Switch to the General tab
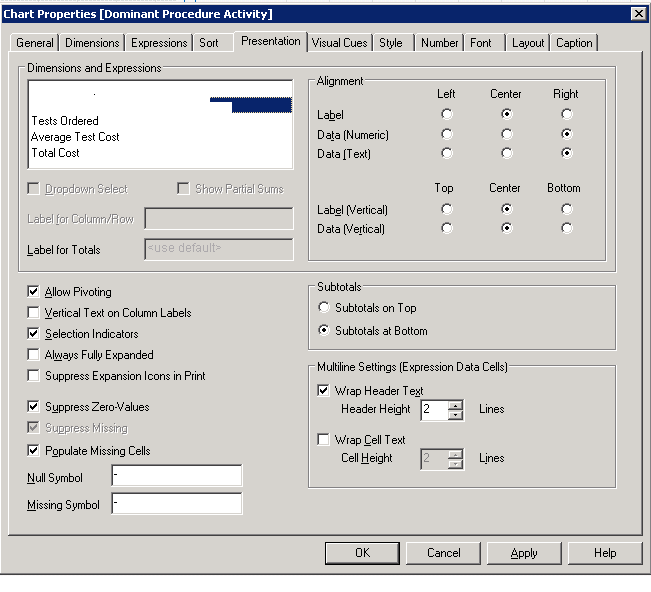This screenshot has height=592, width=651. pyautogui.click(x=34, y=43)
